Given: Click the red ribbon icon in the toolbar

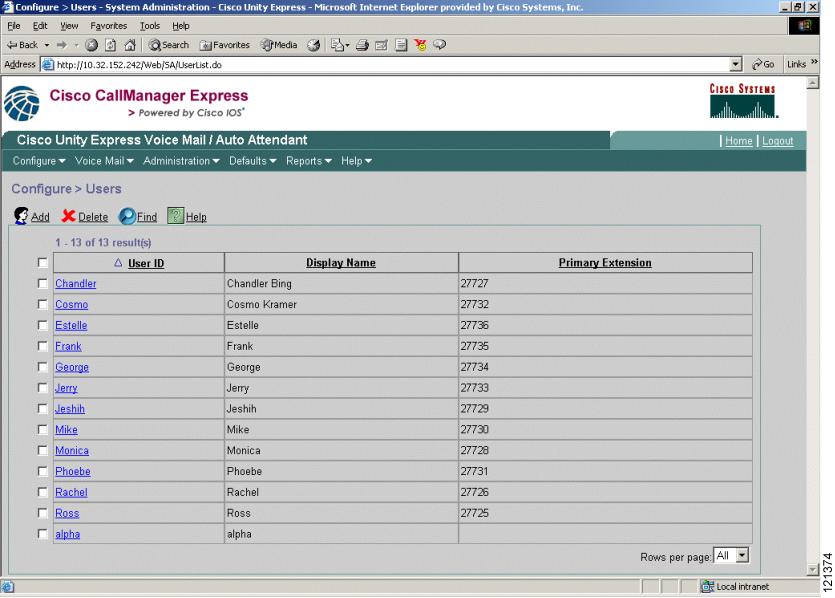Looking at the screenshot, I should (x=421, y=45).
